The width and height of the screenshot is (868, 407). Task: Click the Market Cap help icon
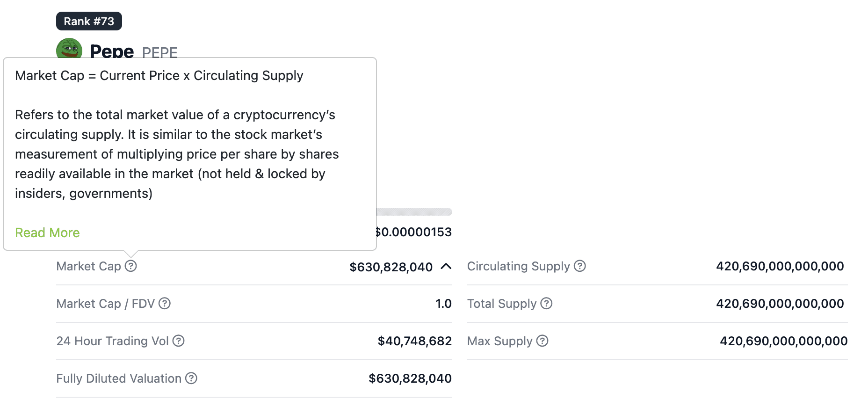click(x=131, y=266)
